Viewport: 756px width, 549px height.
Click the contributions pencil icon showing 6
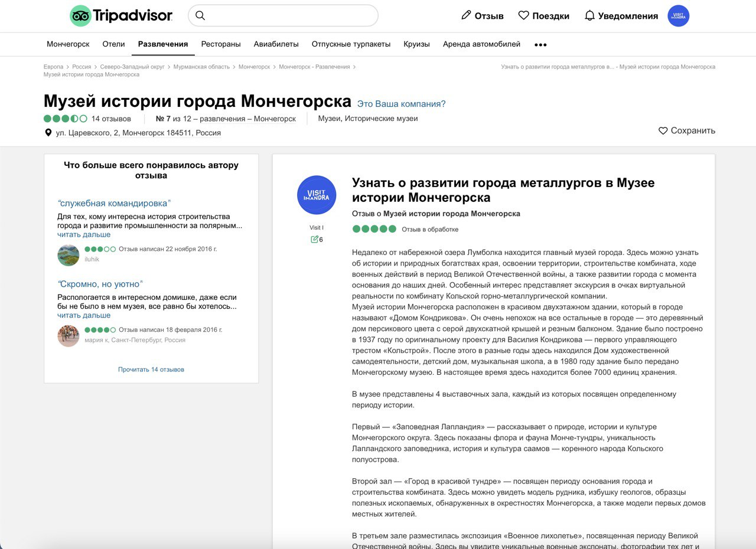315,240
